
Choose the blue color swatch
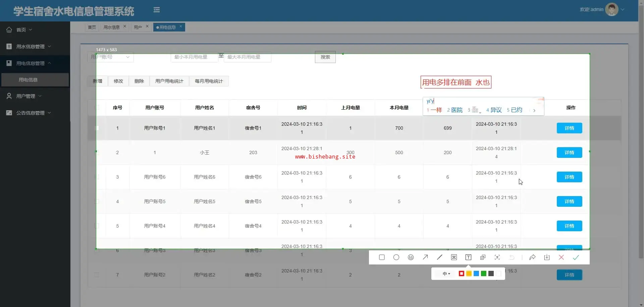476,274
